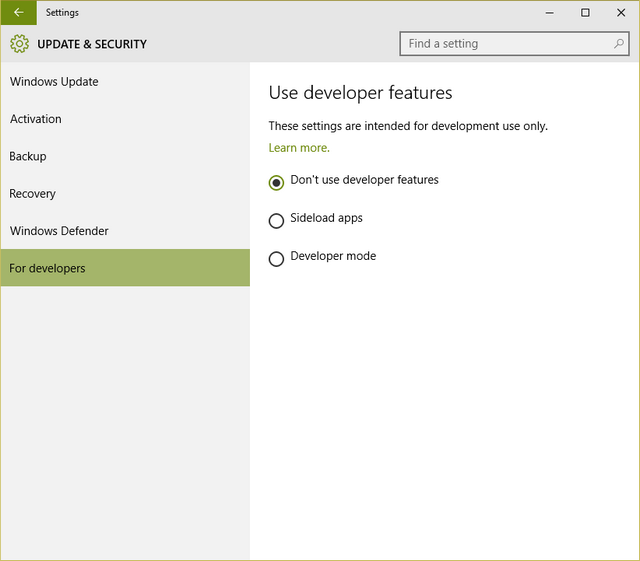
Task: Minimize the Settings window
Action: (x=549, y=13)
